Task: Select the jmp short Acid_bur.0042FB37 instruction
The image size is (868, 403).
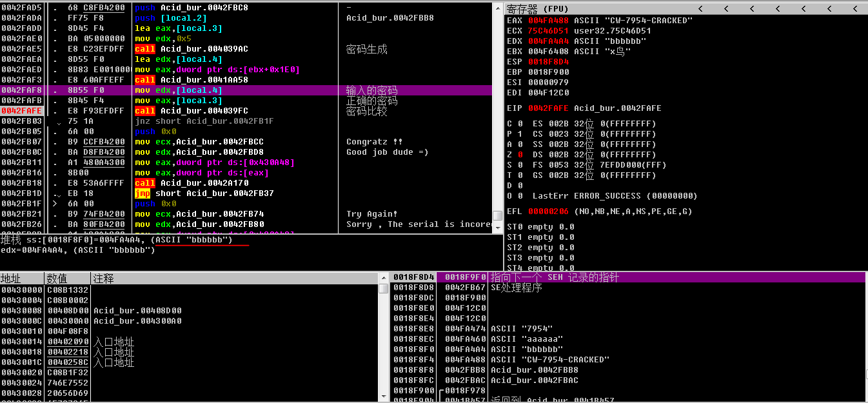Action: (204, 193)
